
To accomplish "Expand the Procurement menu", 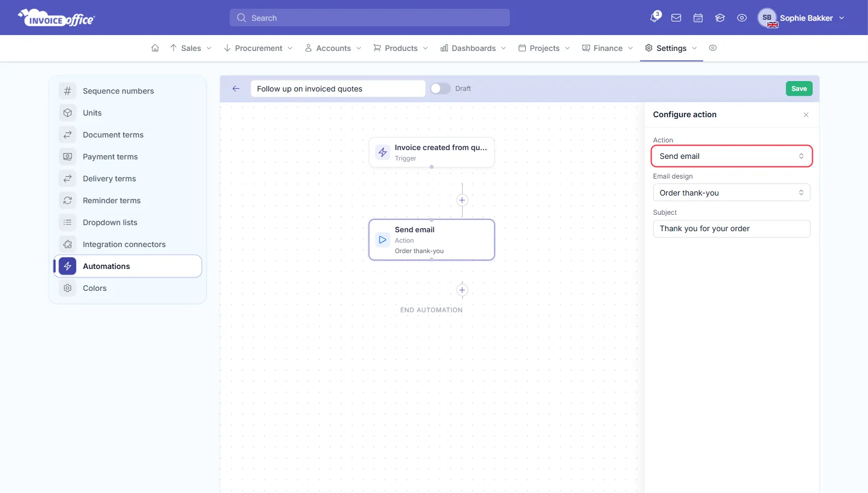I will pos(258,48).
